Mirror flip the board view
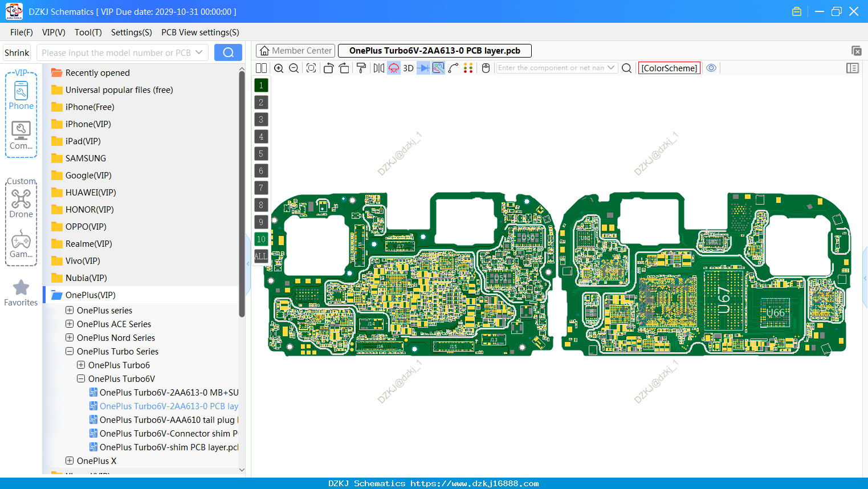Image resolution: width=868 pixels, height=489 pixels. (379, 68)
